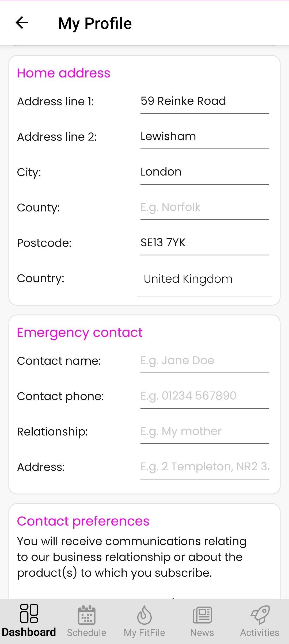Viewport: 289px width, 644px height.
Task: Tap the Contact phone input
Action: pos(204,396)
